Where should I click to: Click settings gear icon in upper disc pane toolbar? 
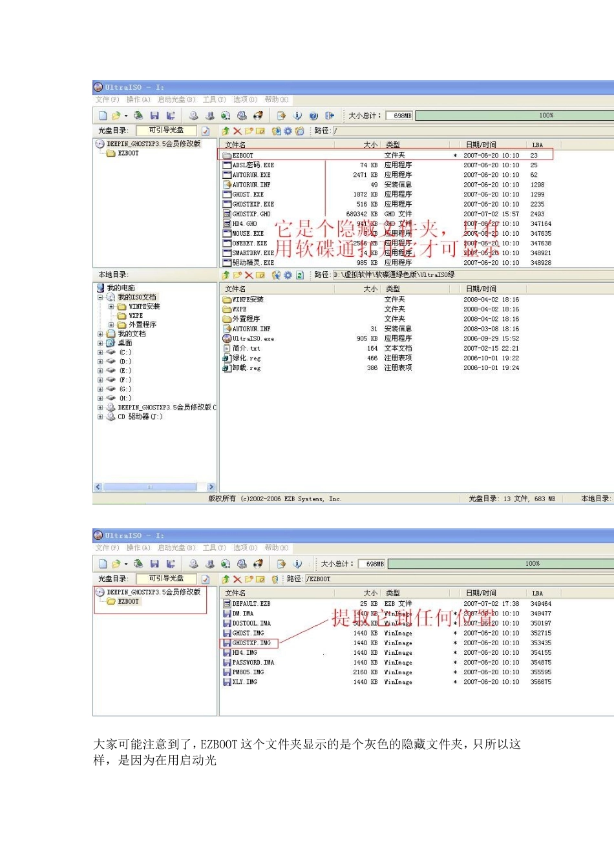tap(288, 131)
